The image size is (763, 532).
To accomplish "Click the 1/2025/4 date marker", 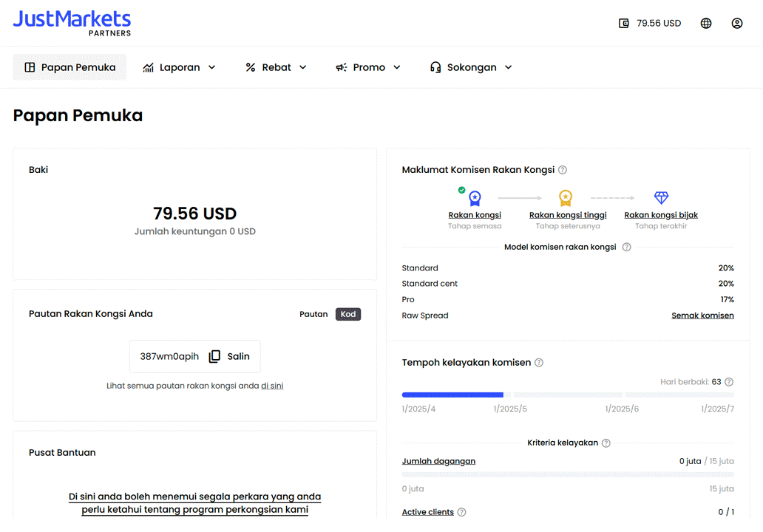I will (418, 409).
